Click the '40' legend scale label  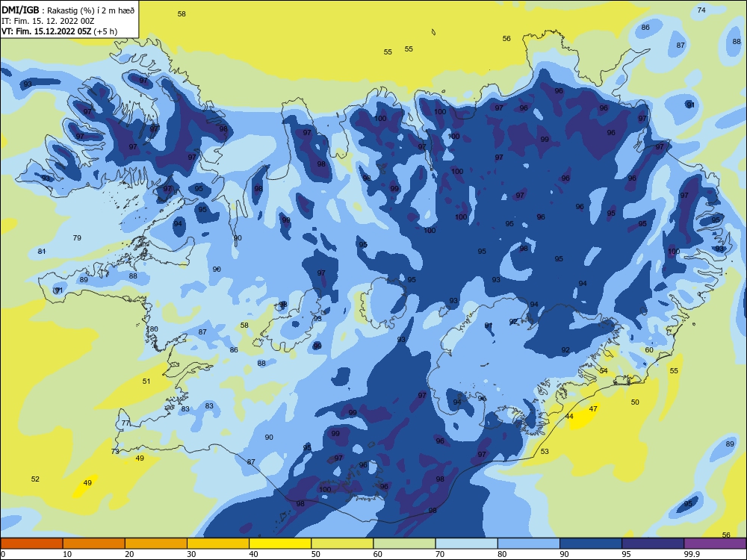point(253,554)
